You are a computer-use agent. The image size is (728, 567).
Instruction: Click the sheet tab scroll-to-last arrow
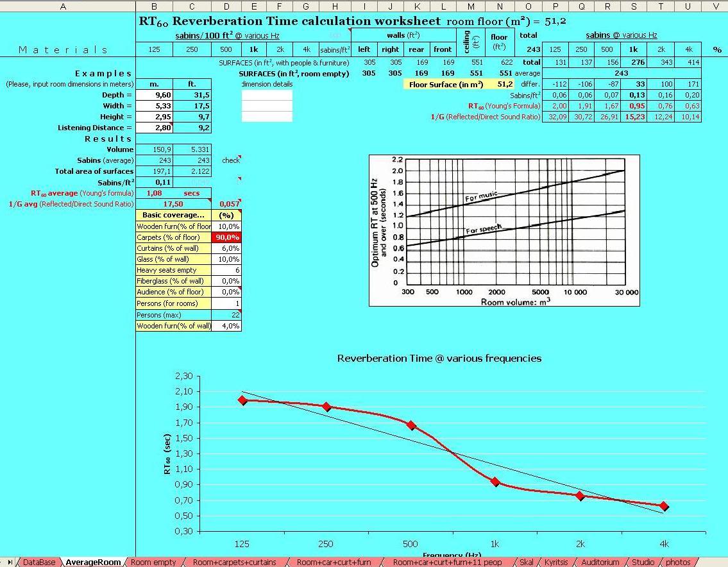click(10, 563)
